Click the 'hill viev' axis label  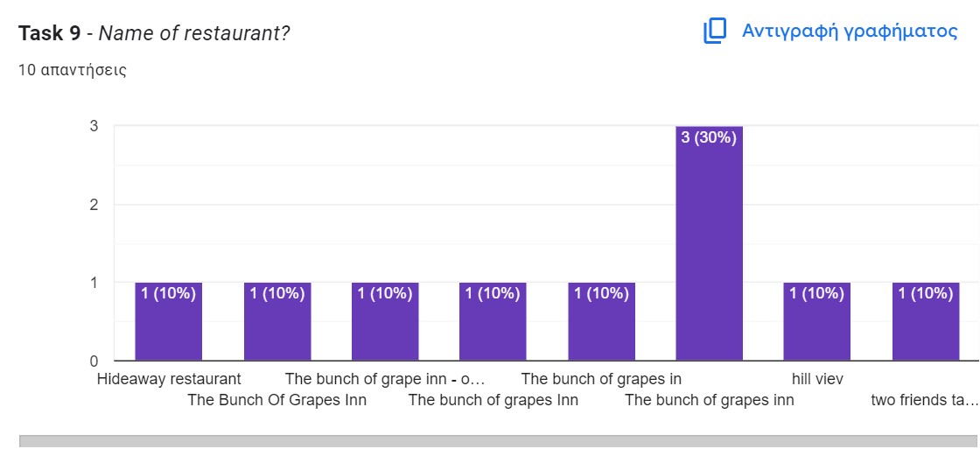(817, 379)
